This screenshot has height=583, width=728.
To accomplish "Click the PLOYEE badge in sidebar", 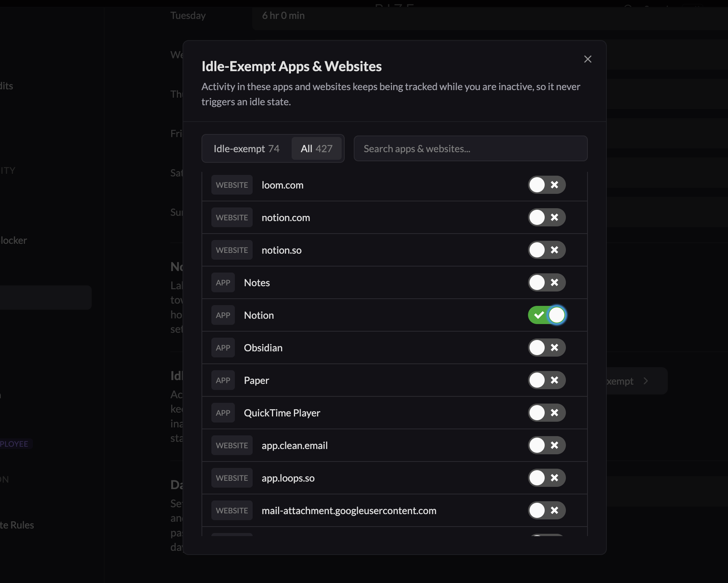I will 16,444.
